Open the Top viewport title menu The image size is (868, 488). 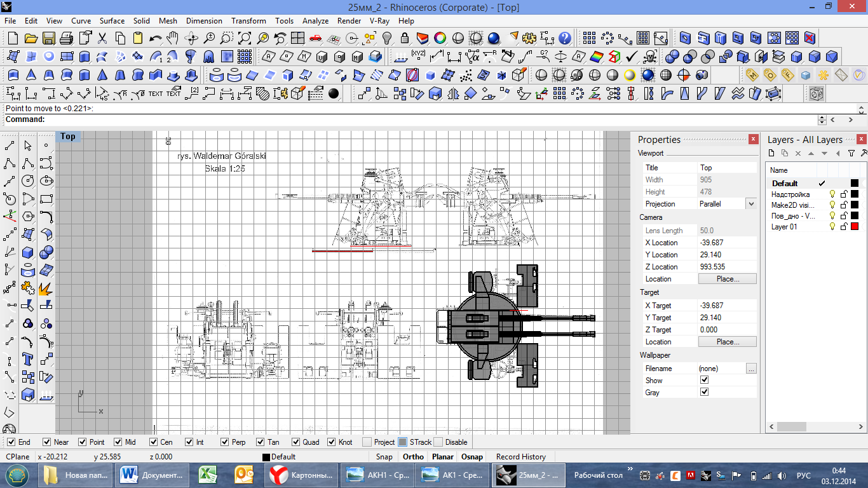(68, 137)
